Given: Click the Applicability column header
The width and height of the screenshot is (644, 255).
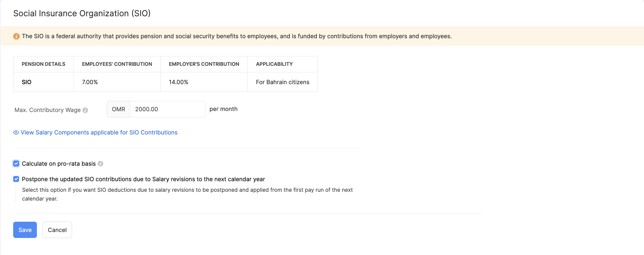Looking at the screenshot, I should click(x=274, y=64).
